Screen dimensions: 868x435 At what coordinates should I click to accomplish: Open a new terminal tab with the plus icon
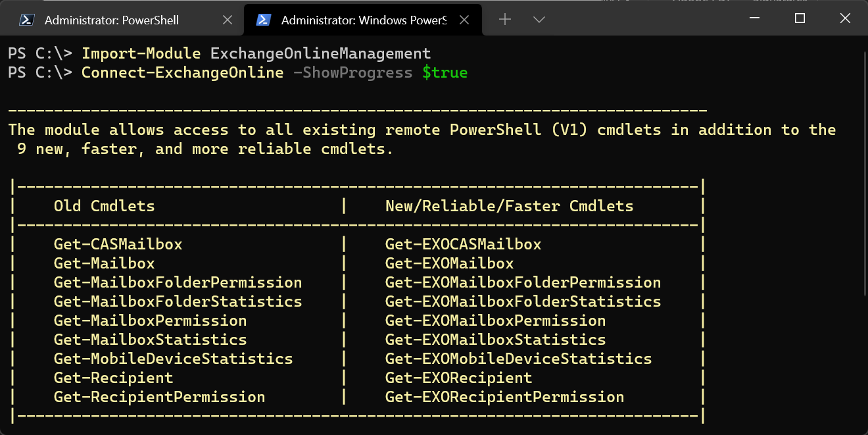point(505,20)
